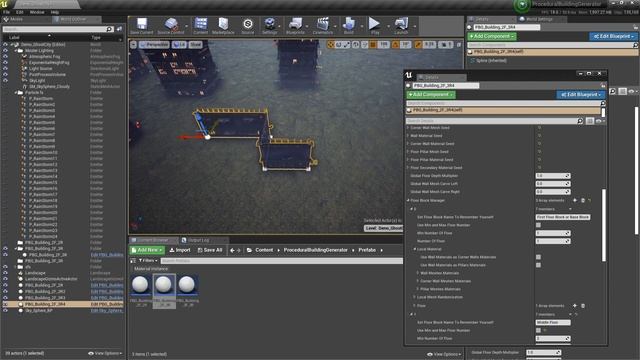The image size is (640, 360).
Task: Toggle visibility eye for Sky_Sphere_BP
Action: 5,311
